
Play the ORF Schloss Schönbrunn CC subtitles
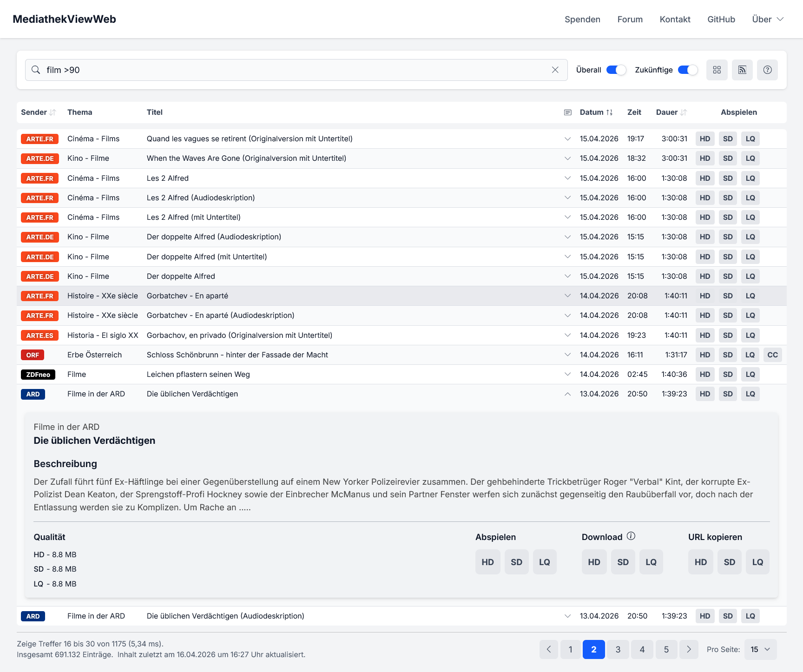(x=772, y=355)
